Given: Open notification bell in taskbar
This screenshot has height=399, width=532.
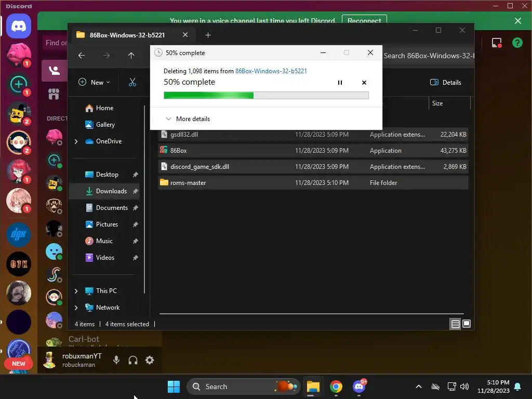Looking at the screenshot, I should tap(518, 387).
